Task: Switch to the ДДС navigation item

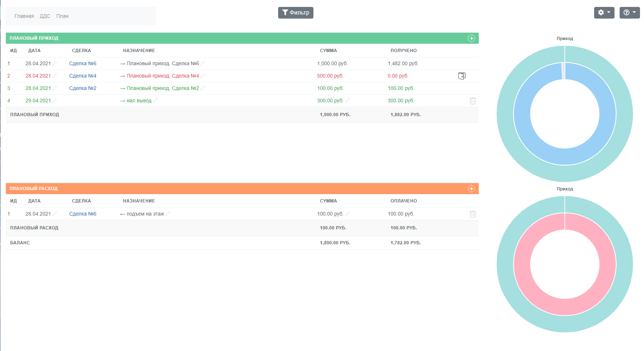Action: click(x=45, y=16)
